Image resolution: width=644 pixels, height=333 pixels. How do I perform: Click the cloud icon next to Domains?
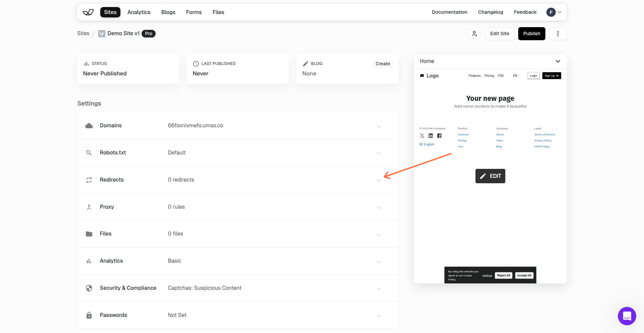click(x=89, y=126)
